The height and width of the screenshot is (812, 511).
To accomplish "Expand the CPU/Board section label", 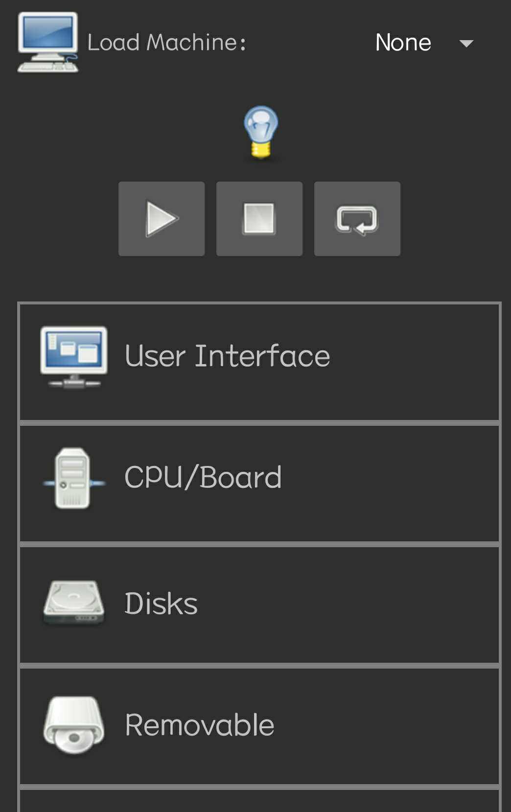I will pyautogui.click(x=203, y=477).
